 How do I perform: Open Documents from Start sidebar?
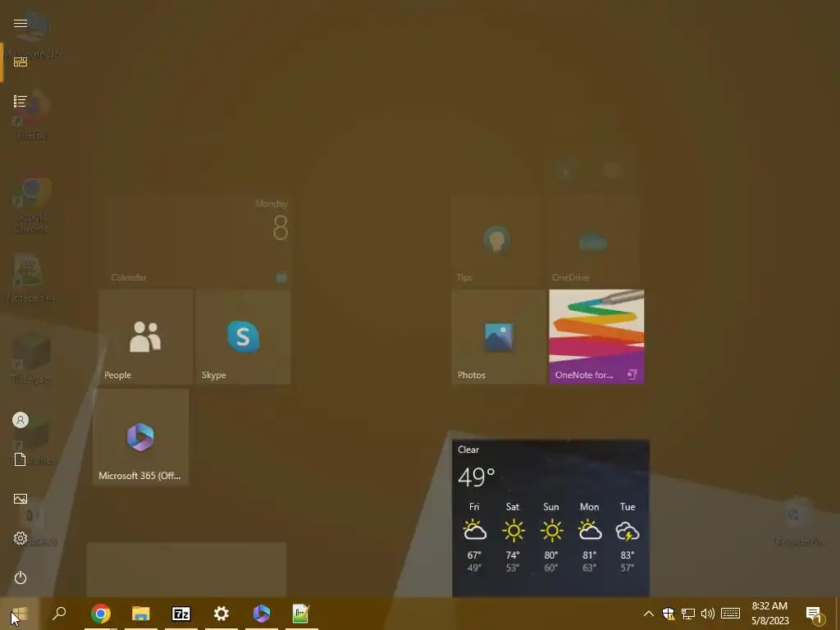pyautogui.click(x=21, y=459)
